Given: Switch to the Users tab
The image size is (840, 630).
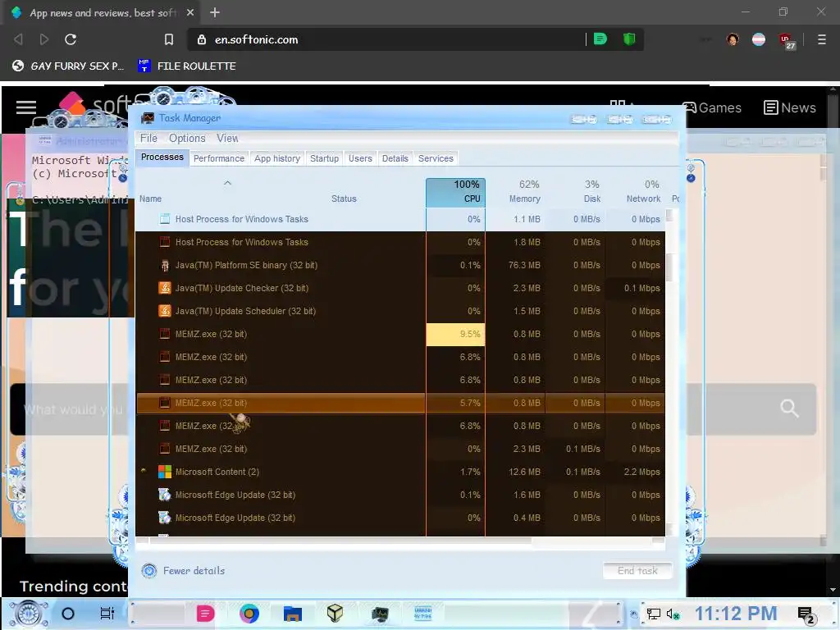Looking at the screenshot, I should point(360,158).
